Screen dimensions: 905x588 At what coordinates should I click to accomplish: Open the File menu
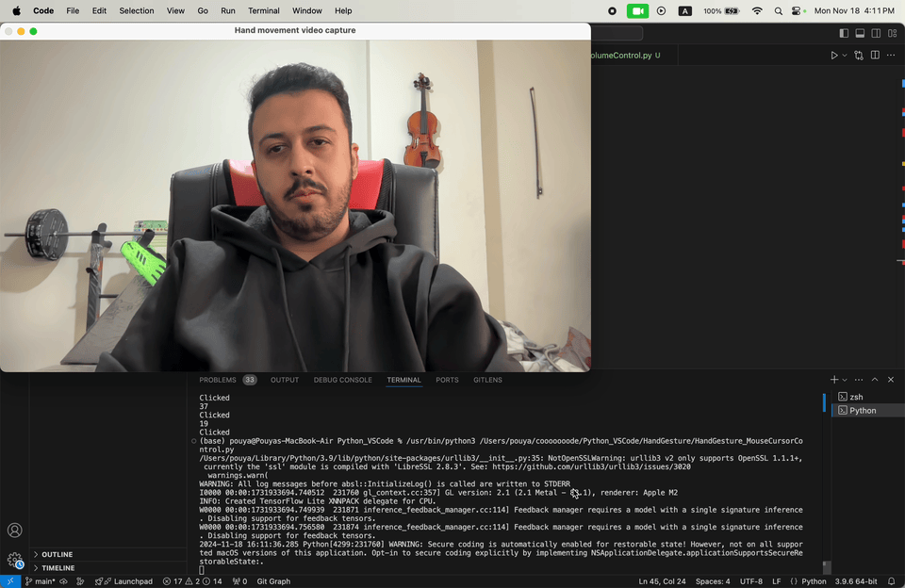73,11
